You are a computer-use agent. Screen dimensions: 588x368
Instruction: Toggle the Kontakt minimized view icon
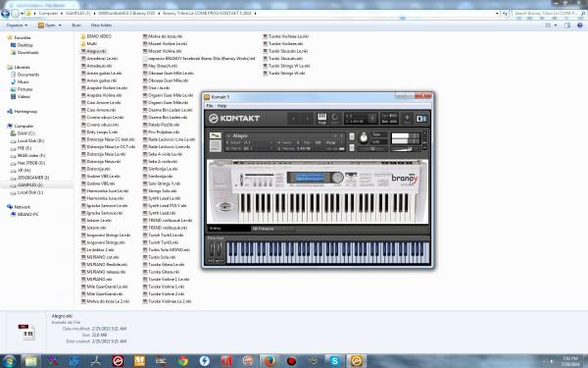click(421, 119)
